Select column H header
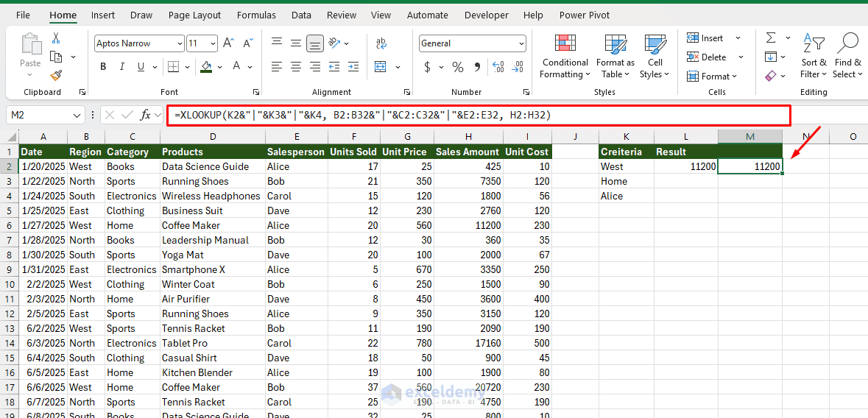 (468, 136)
